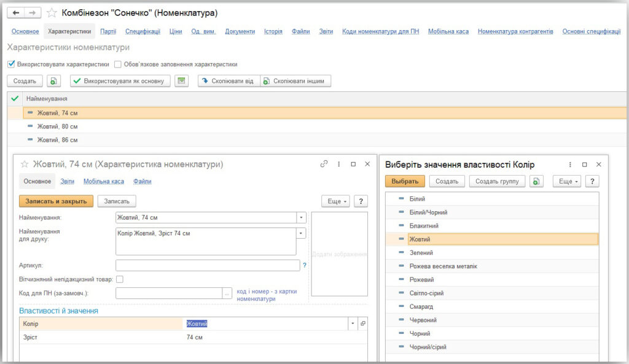
Task: Get link to the Жовтий, 74 см characteristic
Action: pos(324,165)
